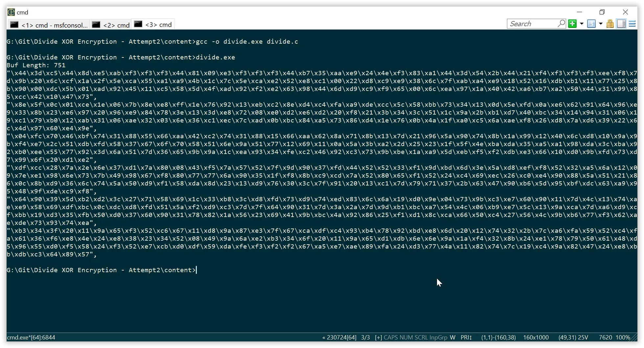
Task: Toggle the scrollbar buffer view icon
Action: 621,24
